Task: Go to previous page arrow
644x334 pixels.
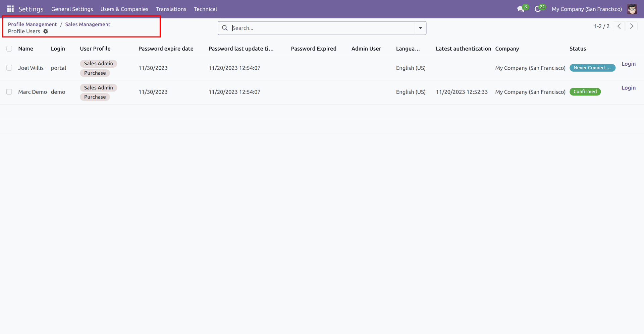Action: (619, 26)
